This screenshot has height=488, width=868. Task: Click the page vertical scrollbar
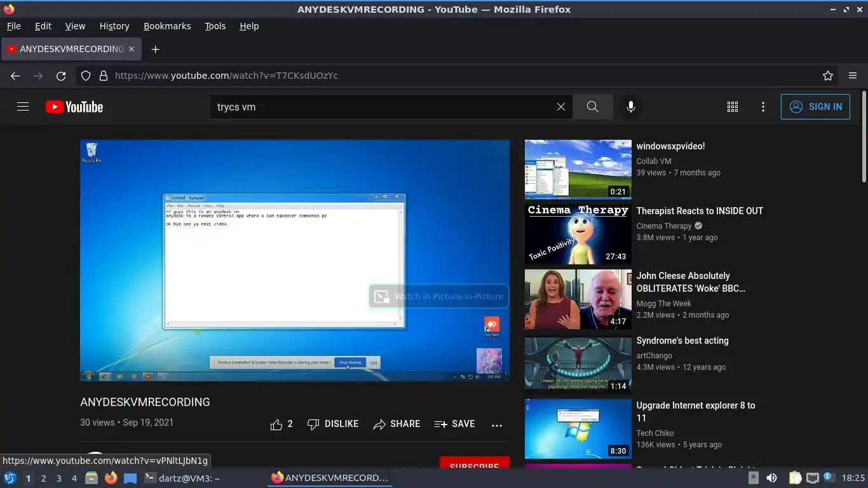tap(864, 136)
